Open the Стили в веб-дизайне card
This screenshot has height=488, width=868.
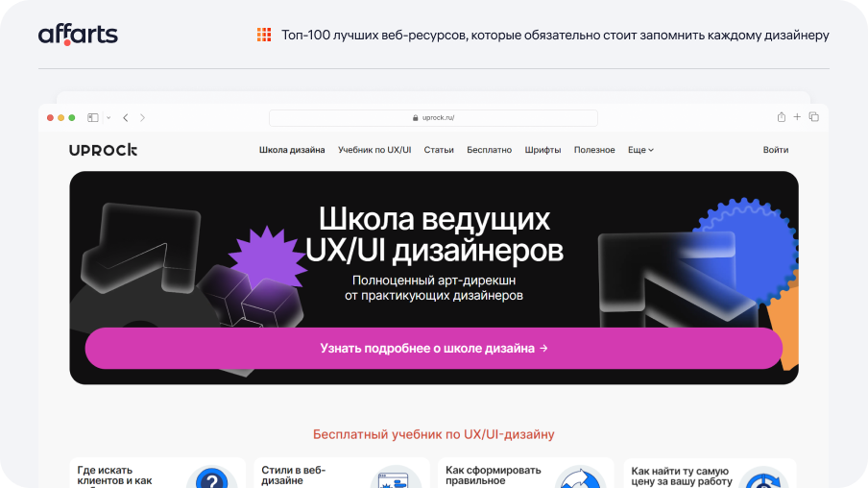click(x=342, y=473)
